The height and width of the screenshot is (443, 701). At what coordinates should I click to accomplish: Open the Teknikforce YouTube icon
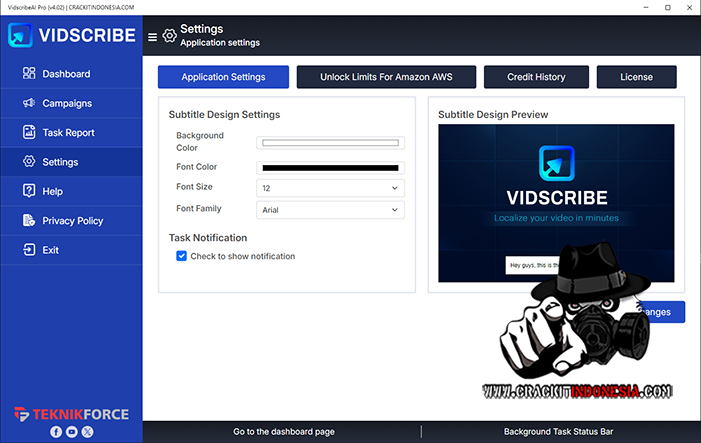(72, 432)
